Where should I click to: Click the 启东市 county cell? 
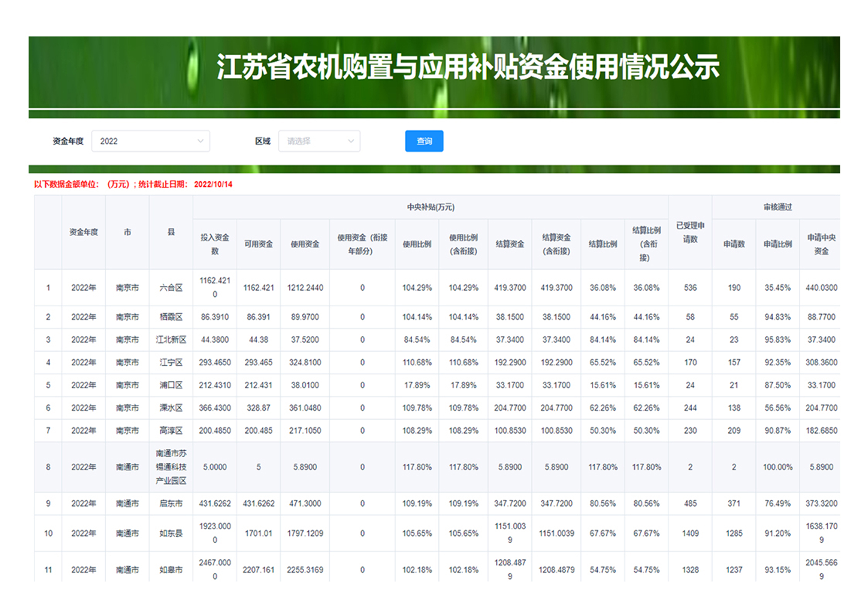171,503
